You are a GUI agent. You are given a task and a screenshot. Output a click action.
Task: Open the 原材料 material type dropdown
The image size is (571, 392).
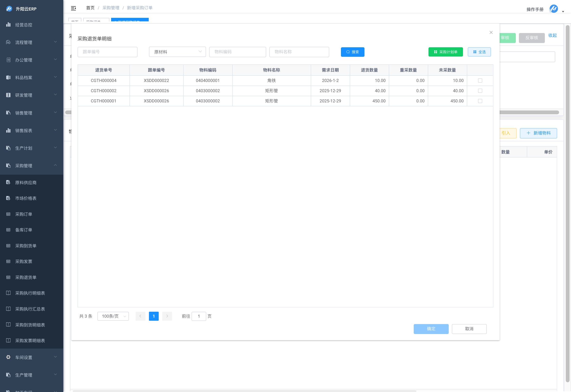tap(177, 52)
